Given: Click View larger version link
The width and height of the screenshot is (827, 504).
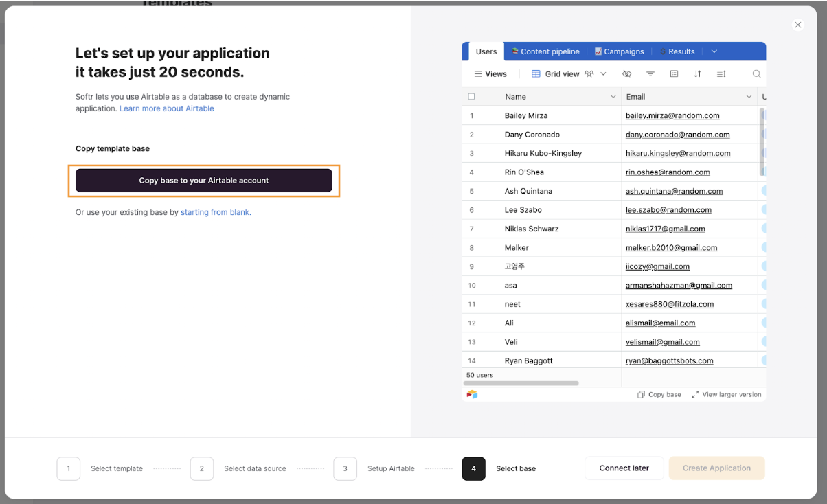Looking at the screenshot, I should 727,395.
